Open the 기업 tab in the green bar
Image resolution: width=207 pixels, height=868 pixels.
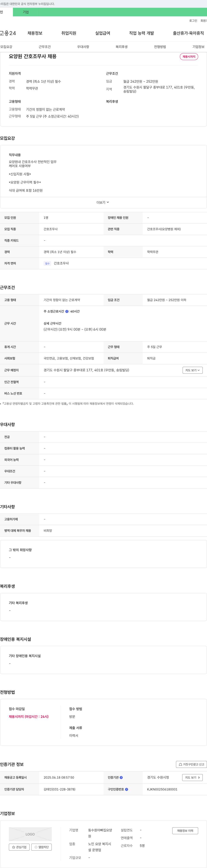pyautogui.click(x=26, y=12)
